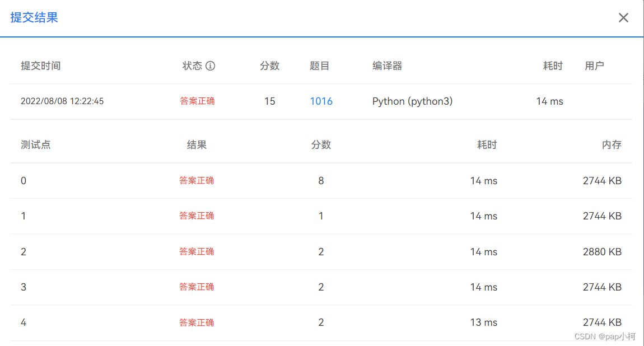The height and width of the screenshot is (346, 644).
Task: Click 答案正确 result for test point 0
Action: 197,181
